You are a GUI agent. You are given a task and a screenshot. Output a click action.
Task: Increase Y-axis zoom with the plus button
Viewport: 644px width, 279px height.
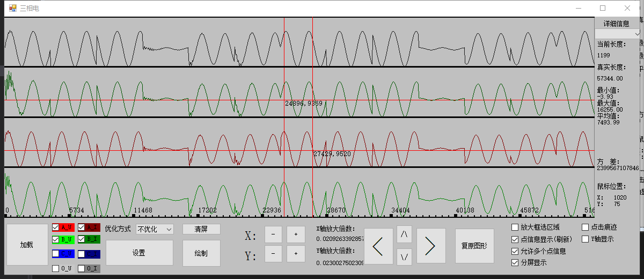click(x=296, y=254)
